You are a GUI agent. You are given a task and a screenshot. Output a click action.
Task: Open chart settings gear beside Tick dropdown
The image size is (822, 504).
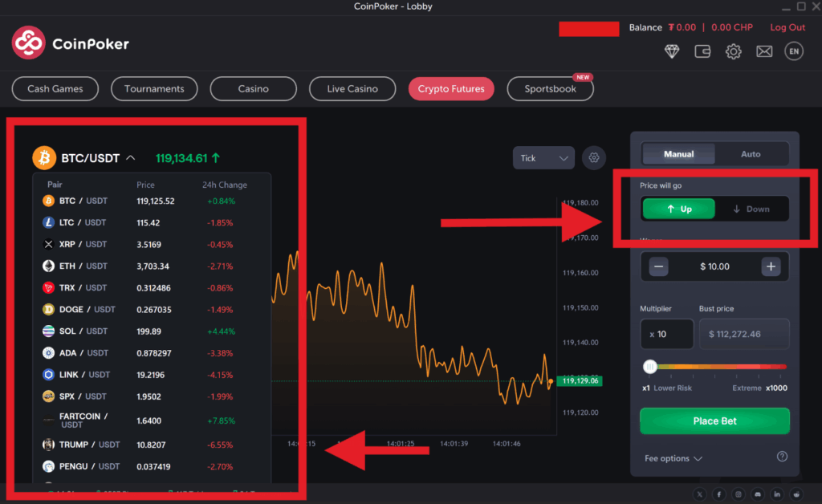[x=594, y=158]
